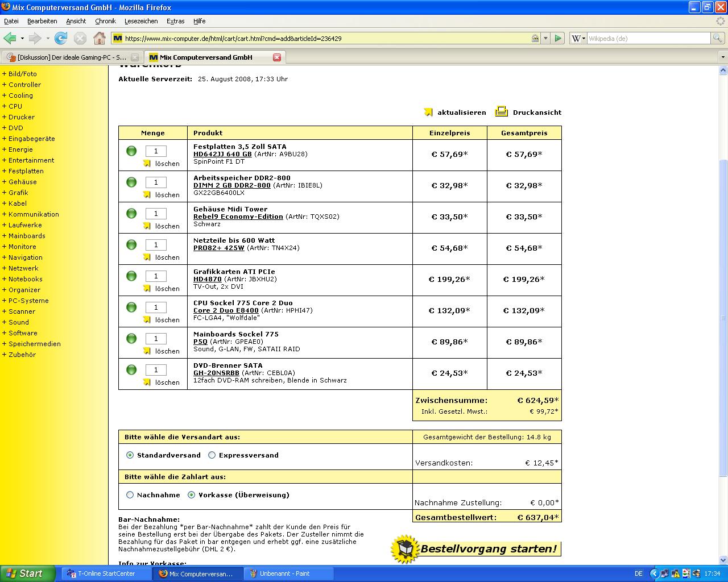Click delete icon for HD642JJ 640 GB

[147, 163]
